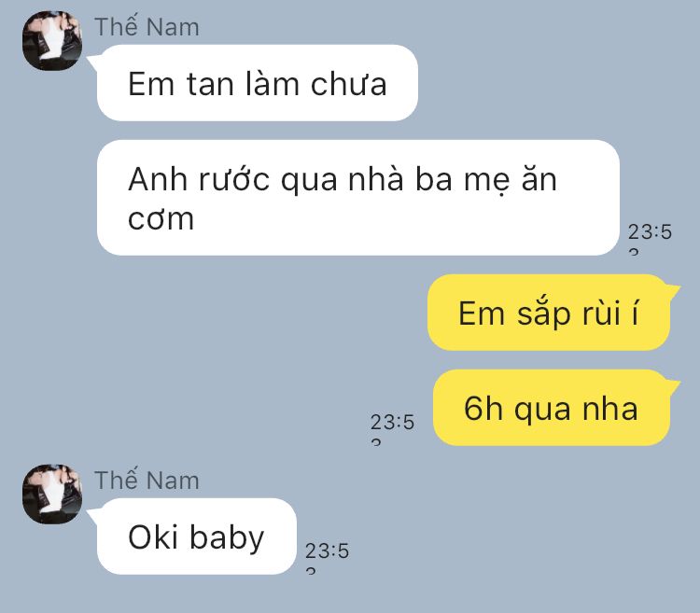Click the word "cơm" on the second line

coord(161,219)
